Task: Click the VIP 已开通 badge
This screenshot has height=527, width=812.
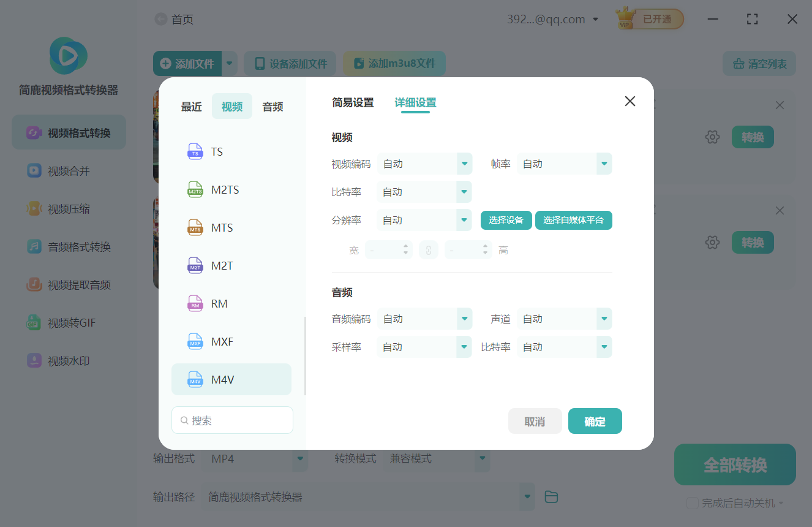Action: point(648,18)
